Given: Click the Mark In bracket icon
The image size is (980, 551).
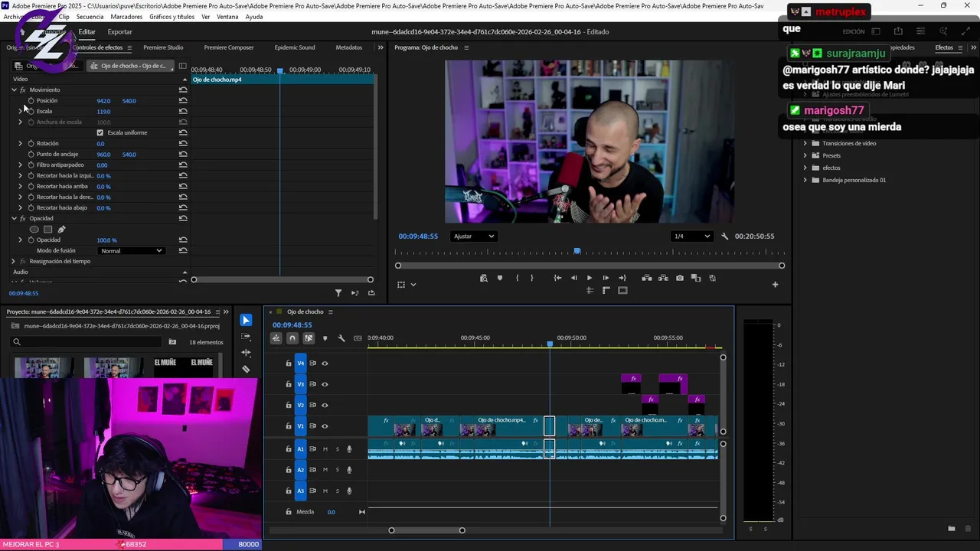Looking at the screenshot, I should coord(518,278).
